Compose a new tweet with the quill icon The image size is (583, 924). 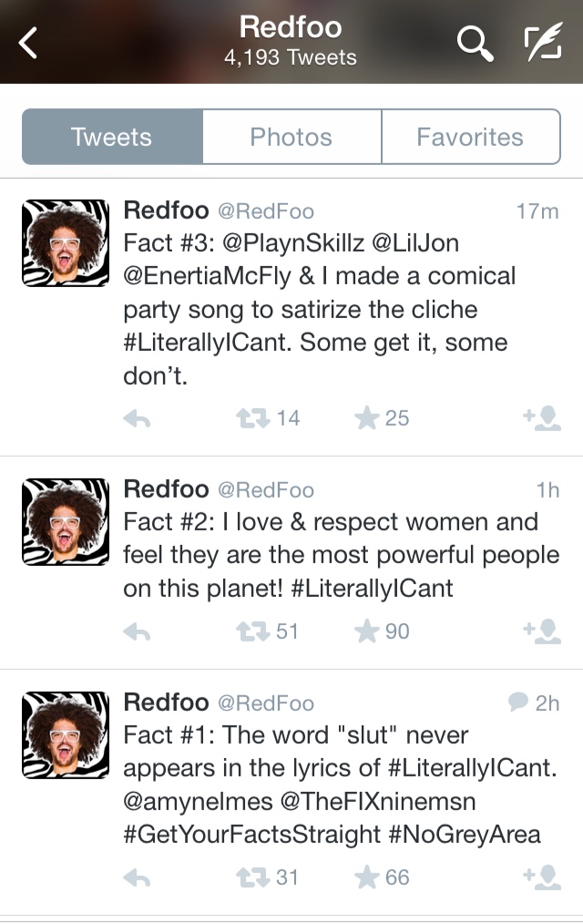point(543,42)
